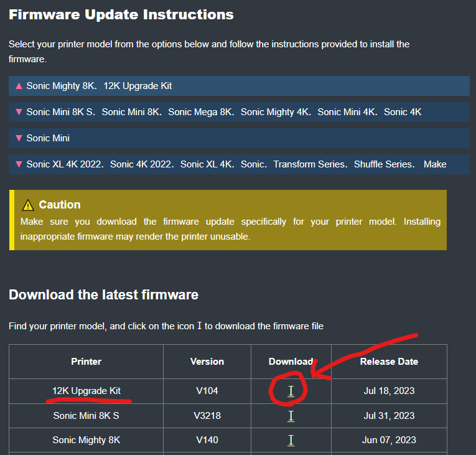Click version V104 cell
The width and height of the screenshot is (476, 455).
(x=207, y=391)
